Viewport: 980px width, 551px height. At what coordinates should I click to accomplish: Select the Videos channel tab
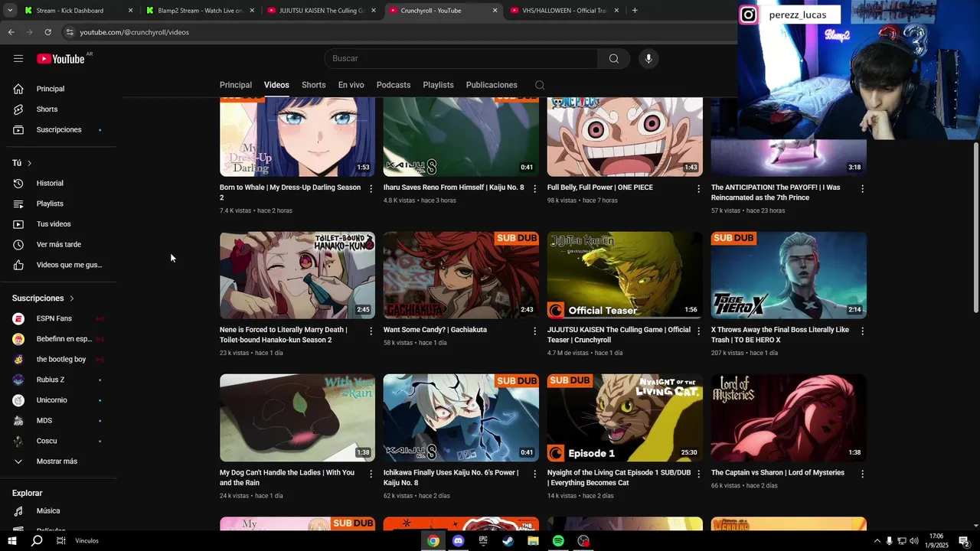[x=276, y=85]
